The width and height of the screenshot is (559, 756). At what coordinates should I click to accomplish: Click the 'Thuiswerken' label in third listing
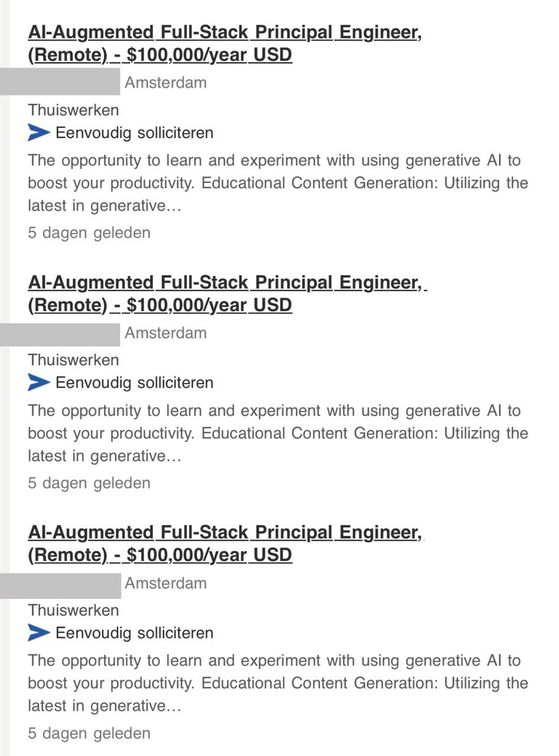[73, 610]
